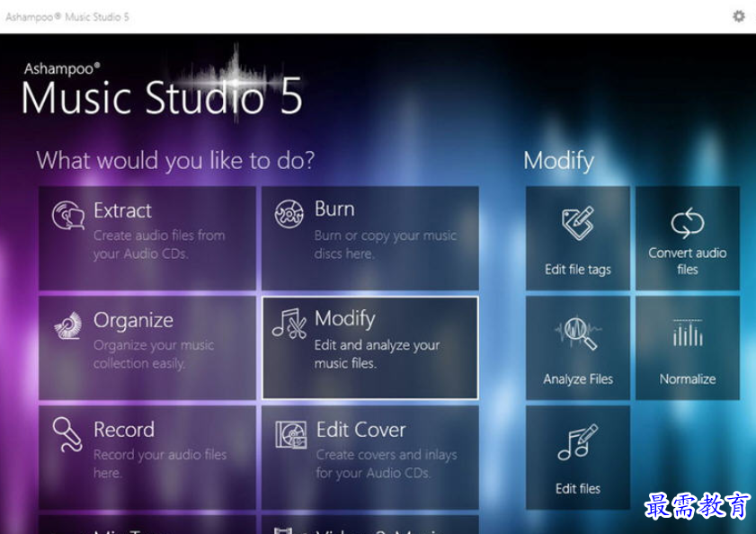This screenshot has width=756, height=534.
Task: Click the Organize collection icon
Action: coord(68,325)
